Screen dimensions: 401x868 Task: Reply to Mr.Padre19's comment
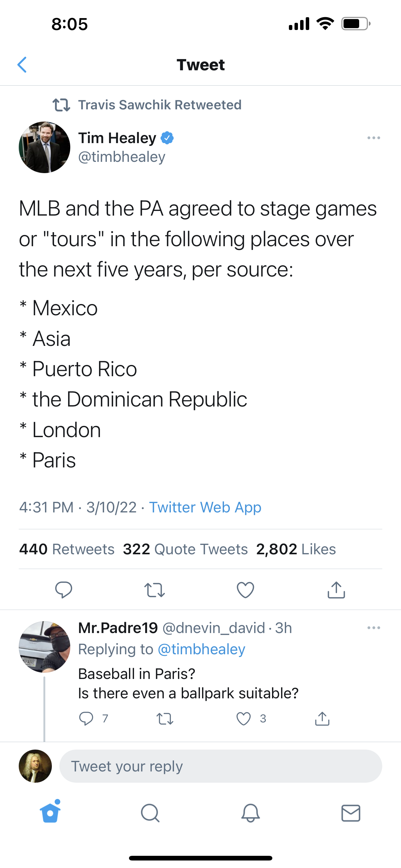pos(86,719)
